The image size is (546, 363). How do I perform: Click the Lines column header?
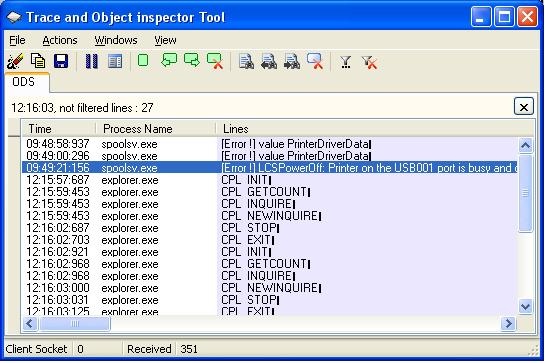pyautogui.click(x=375, y=129)
